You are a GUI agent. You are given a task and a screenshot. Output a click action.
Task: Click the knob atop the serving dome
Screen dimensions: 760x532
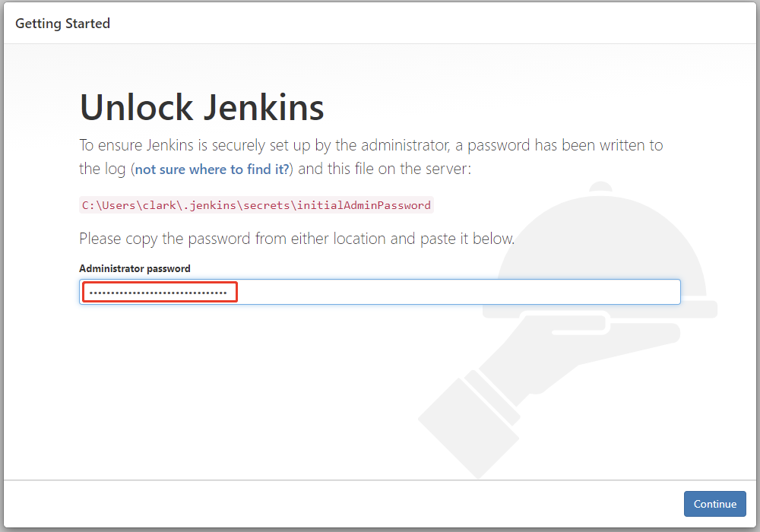[601, 187]
